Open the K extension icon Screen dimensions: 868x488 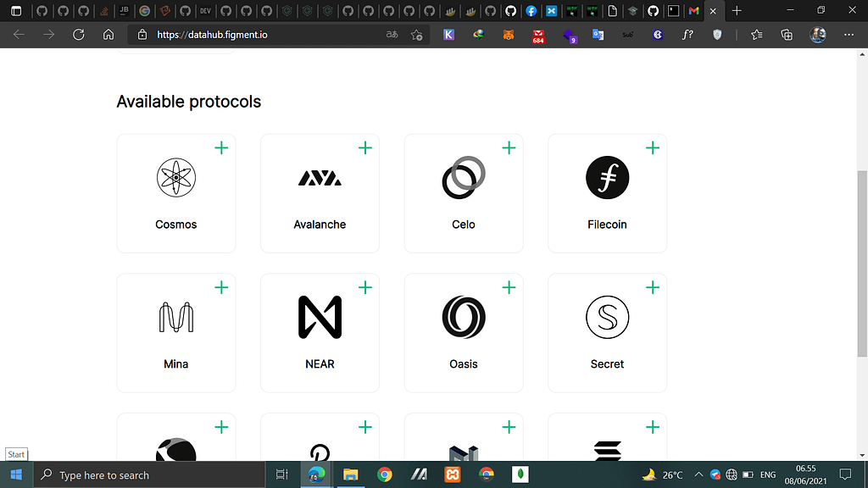[449, 35]
